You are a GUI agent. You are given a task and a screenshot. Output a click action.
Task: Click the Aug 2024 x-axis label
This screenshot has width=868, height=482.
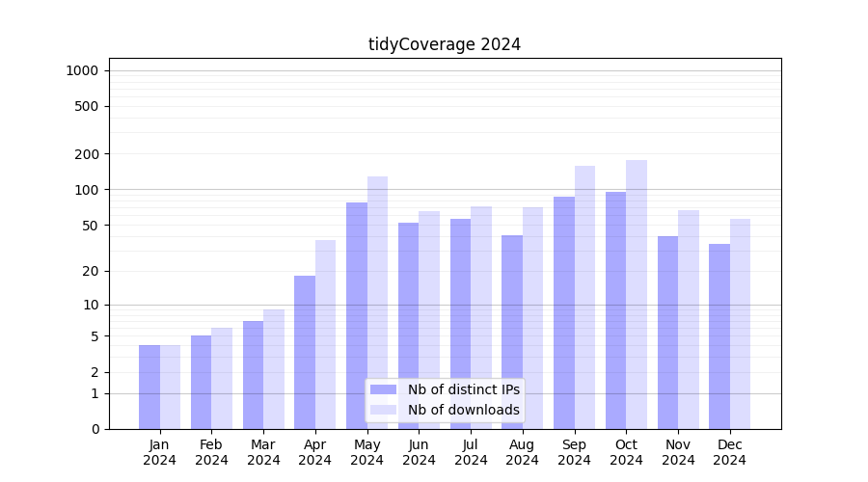point(523,452)
